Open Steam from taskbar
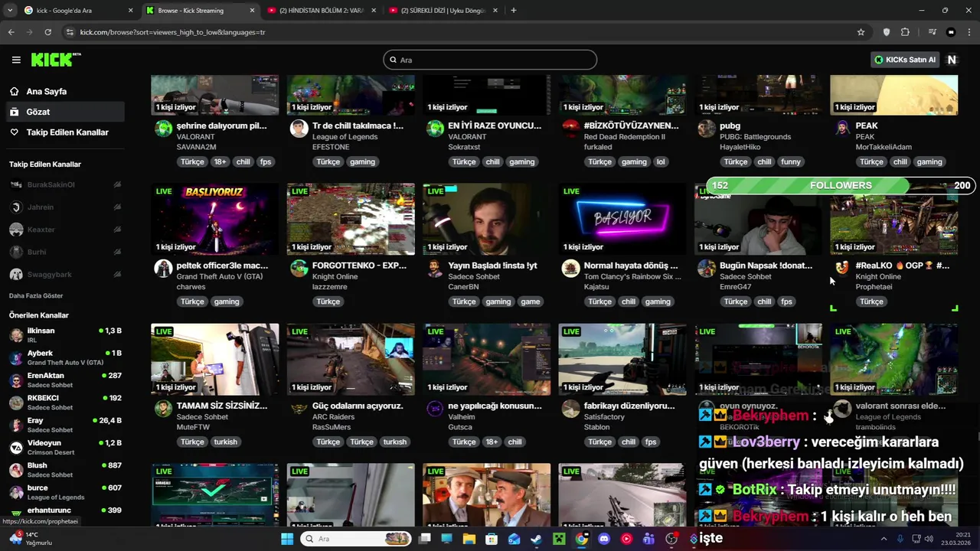This screenshot has height=551, width=980. pyautogui.click(x=537, y=539)
